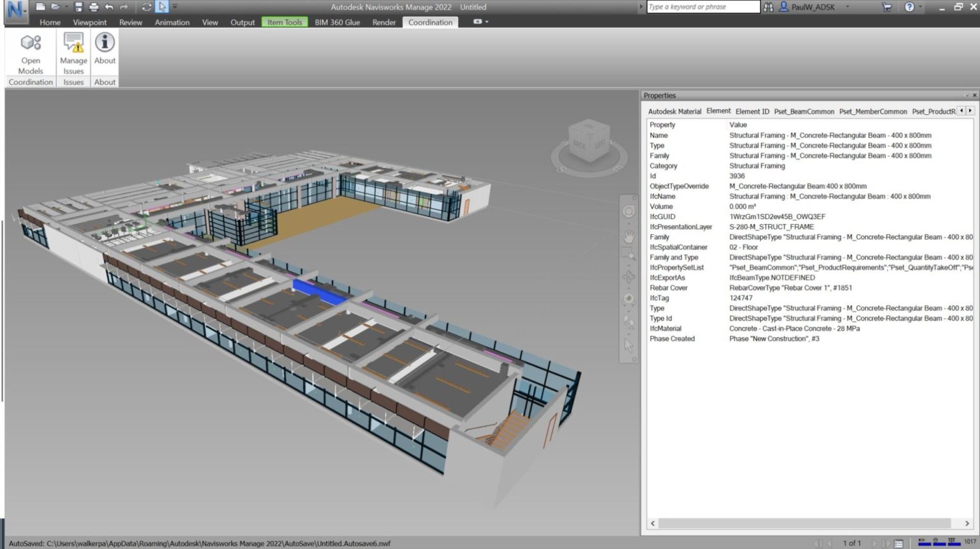This screenshot has width=980, height=549.
Task: Select the Pan hand tool on navigation bar
Action: click(628, 236)
